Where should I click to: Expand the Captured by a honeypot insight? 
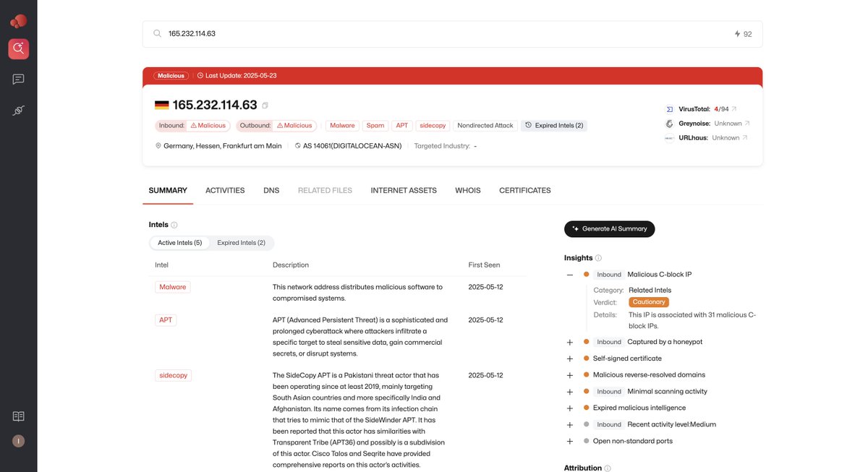click(x=570, y=342)
